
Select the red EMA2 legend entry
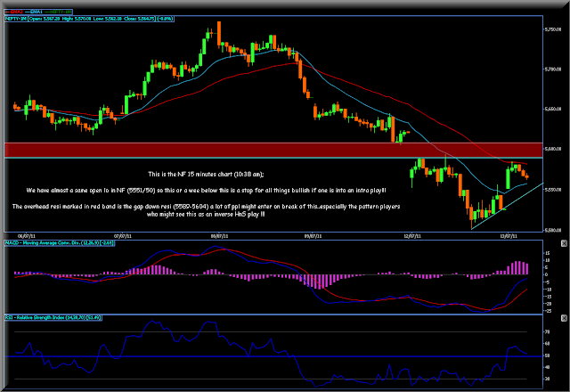[x=14, y=12]
